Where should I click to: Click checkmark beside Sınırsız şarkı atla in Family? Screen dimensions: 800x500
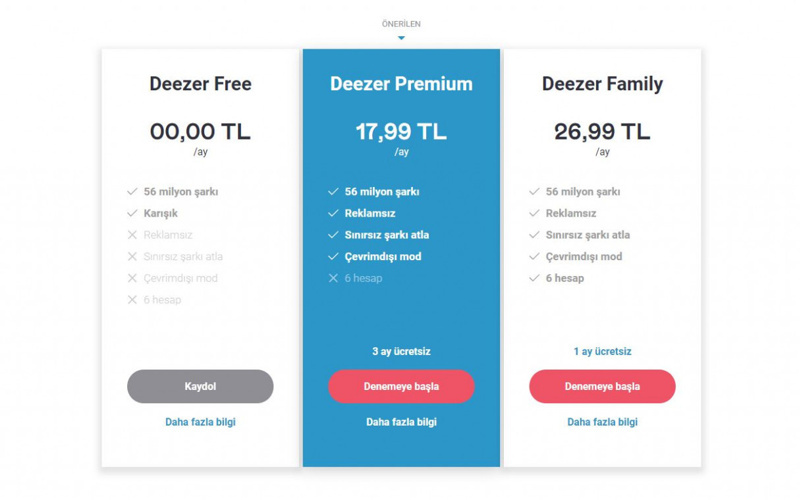[534, 235]
